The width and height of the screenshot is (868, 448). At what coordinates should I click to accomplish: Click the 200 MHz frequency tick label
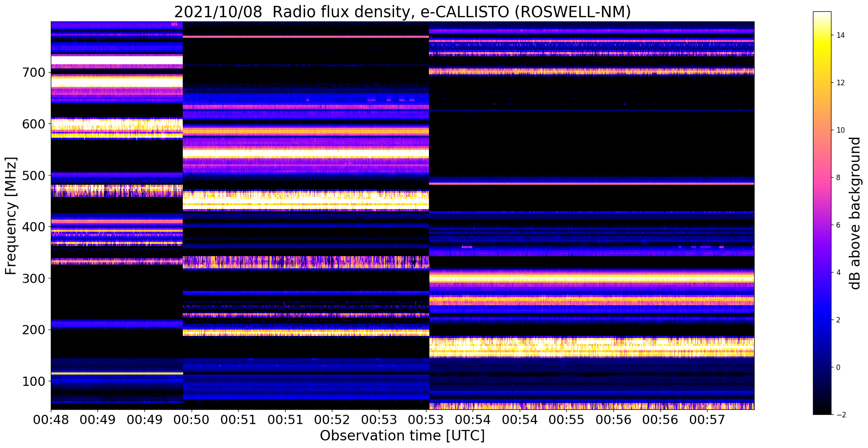34,330
